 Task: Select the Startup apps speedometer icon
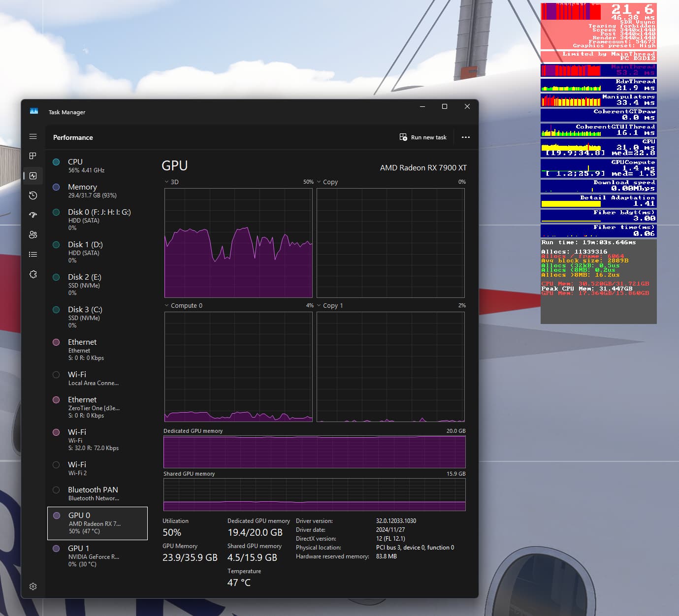point(33,215)
